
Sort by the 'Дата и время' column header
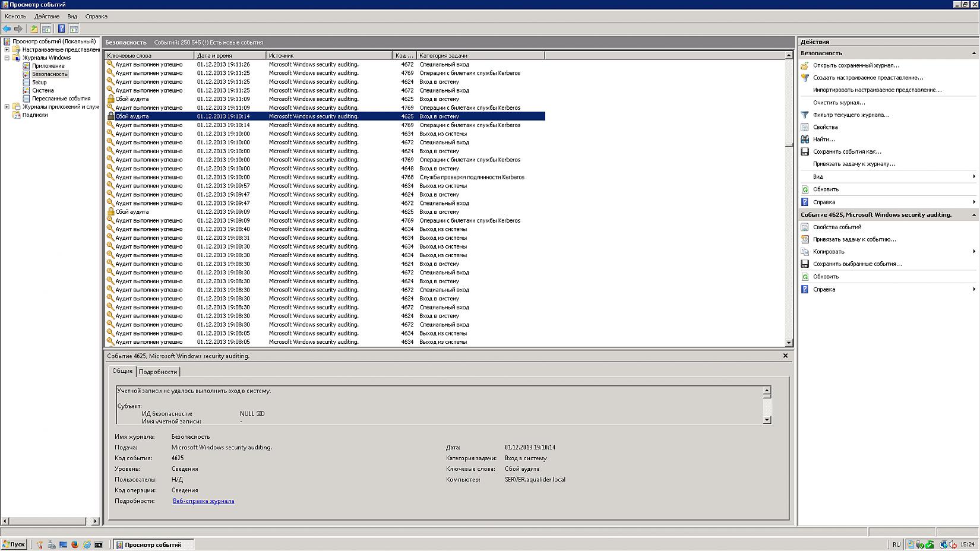tap(230, 55)
